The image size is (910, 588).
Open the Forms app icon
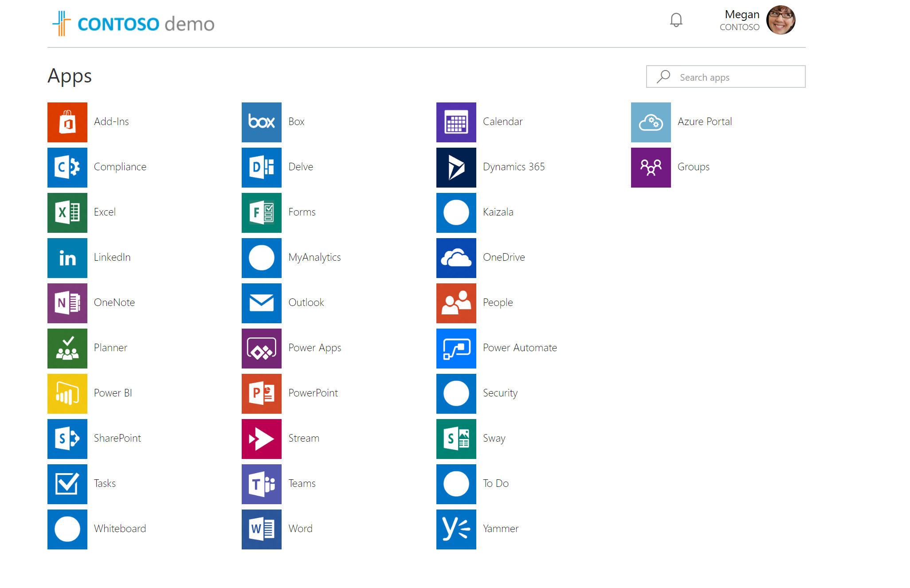coord(262,213)
